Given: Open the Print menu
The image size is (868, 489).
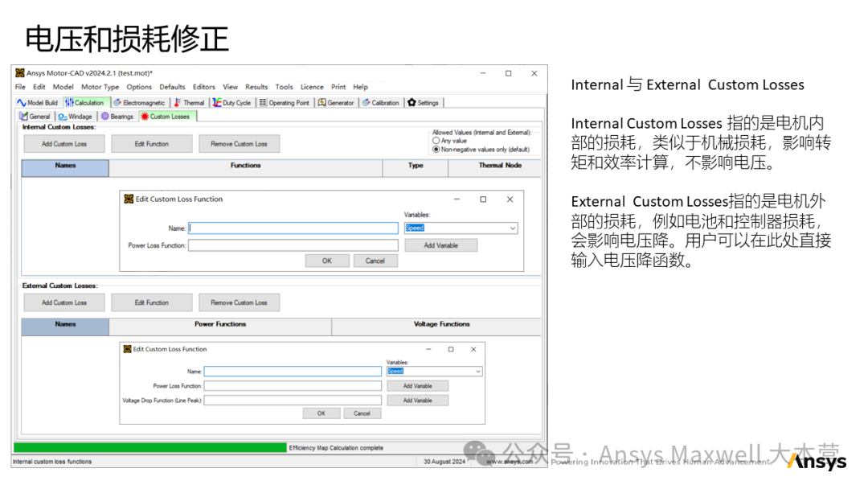Looking at the screenshot, I should 338,87.
